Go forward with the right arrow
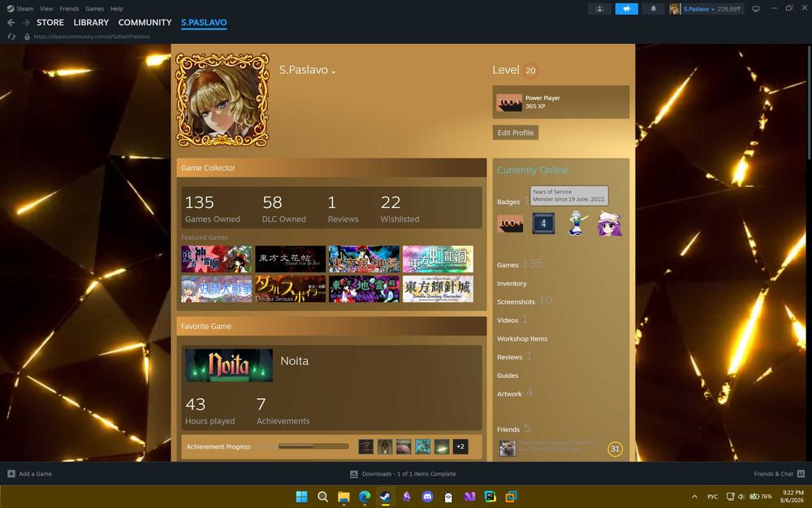The width and height of the screenshot is (812, 508). 26,22
